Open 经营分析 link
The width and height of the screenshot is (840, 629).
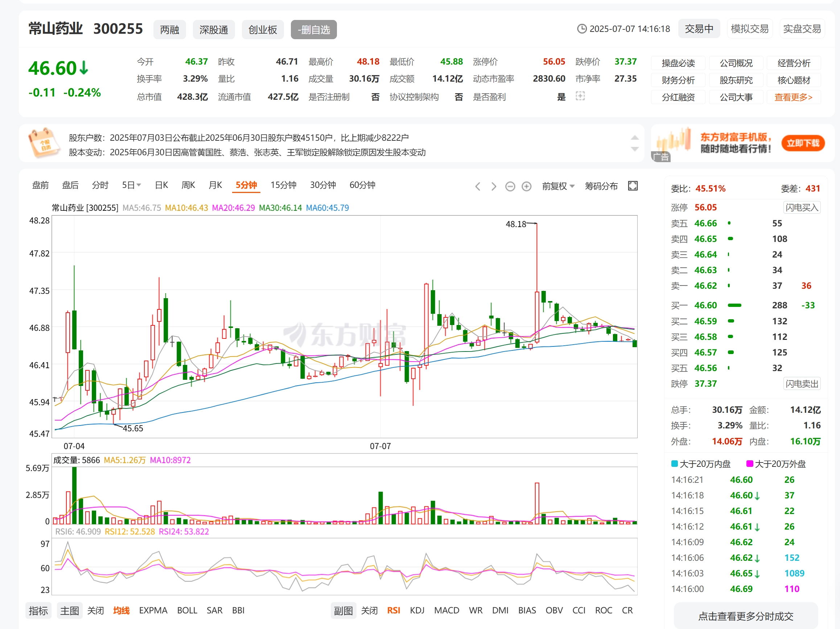coord(794,63)
